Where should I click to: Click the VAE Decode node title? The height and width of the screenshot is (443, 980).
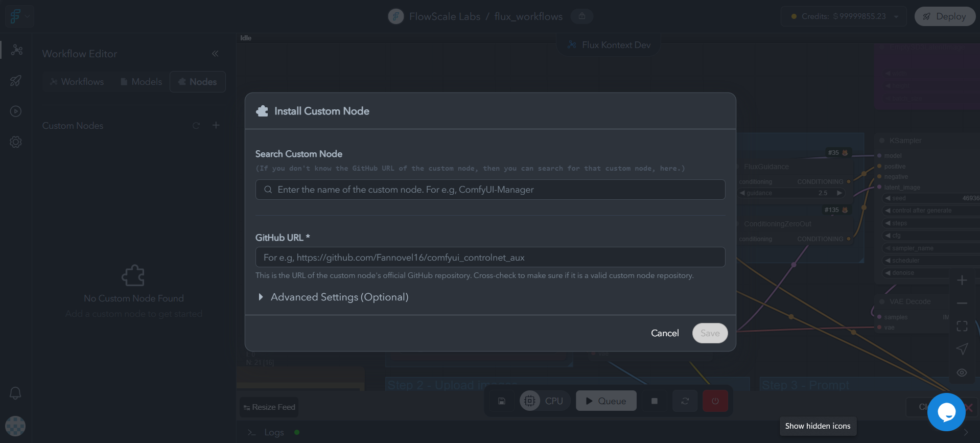(x=910, y=302)
